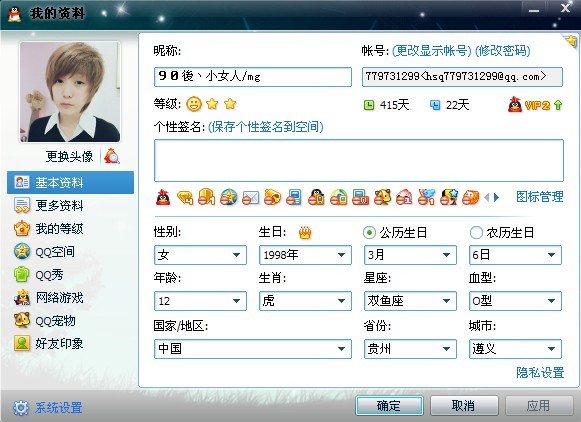Click the folded star corner icon
Image resolution: width=581 pixels, height=422 pixels.
tap(571, 40)
